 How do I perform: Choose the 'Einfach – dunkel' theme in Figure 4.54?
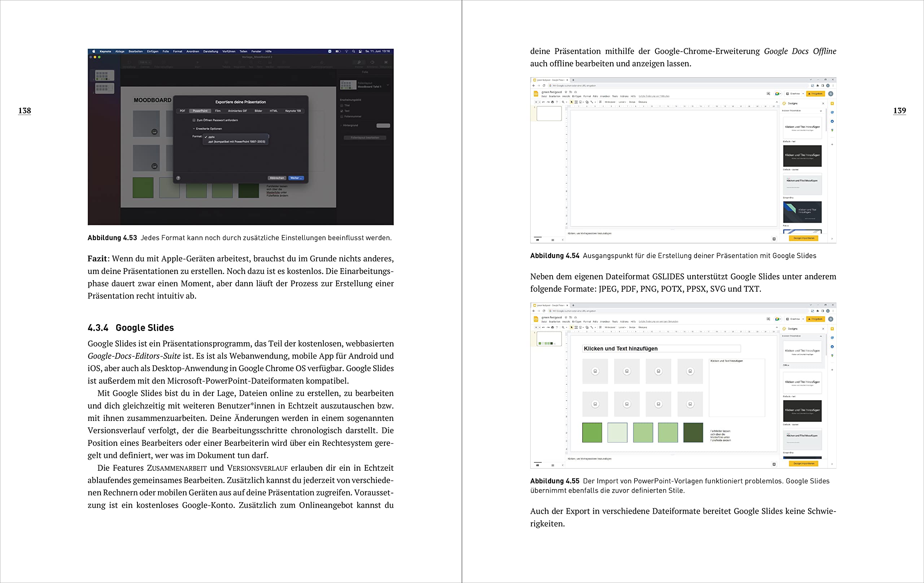pos(802,156)
